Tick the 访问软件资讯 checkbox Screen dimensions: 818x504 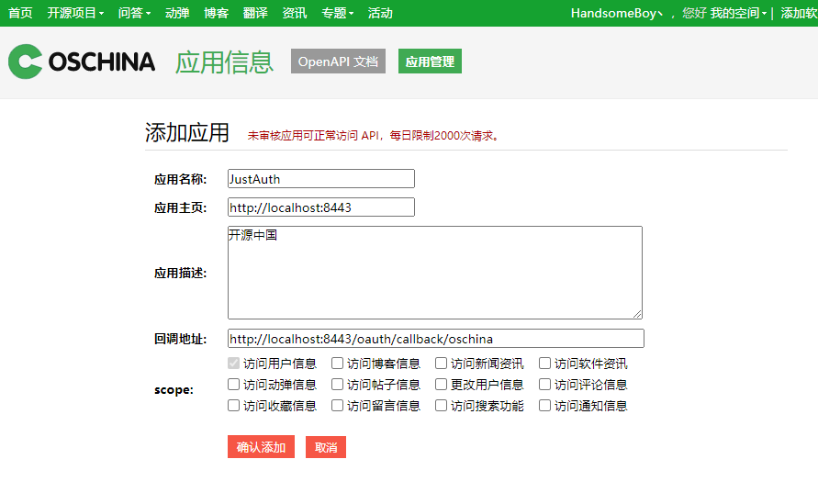point(544,364)
